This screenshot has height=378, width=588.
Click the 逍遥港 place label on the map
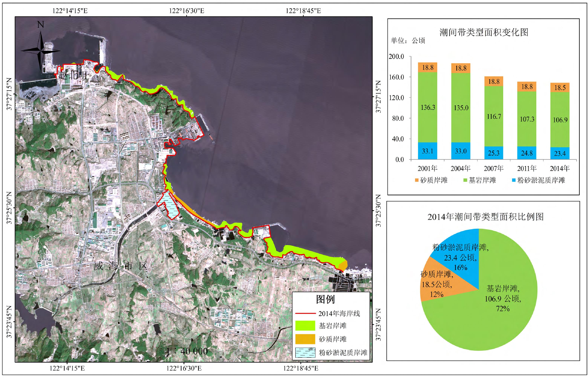point(350,279)
